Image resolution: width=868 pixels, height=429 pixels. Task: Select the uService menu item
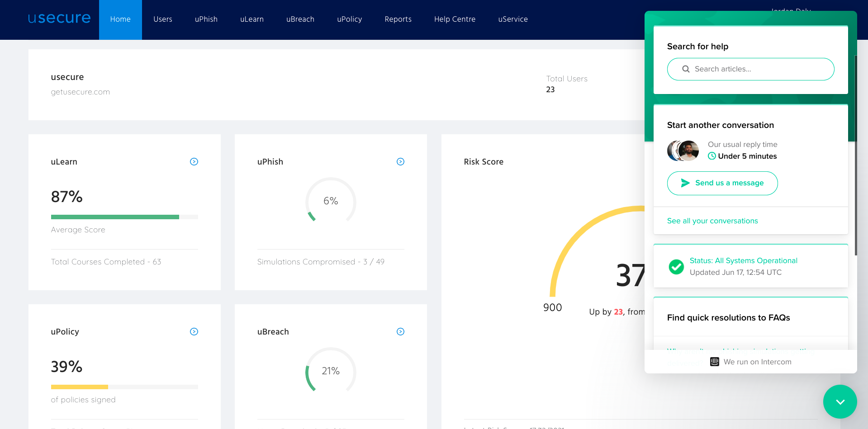(x=512, y=19)
